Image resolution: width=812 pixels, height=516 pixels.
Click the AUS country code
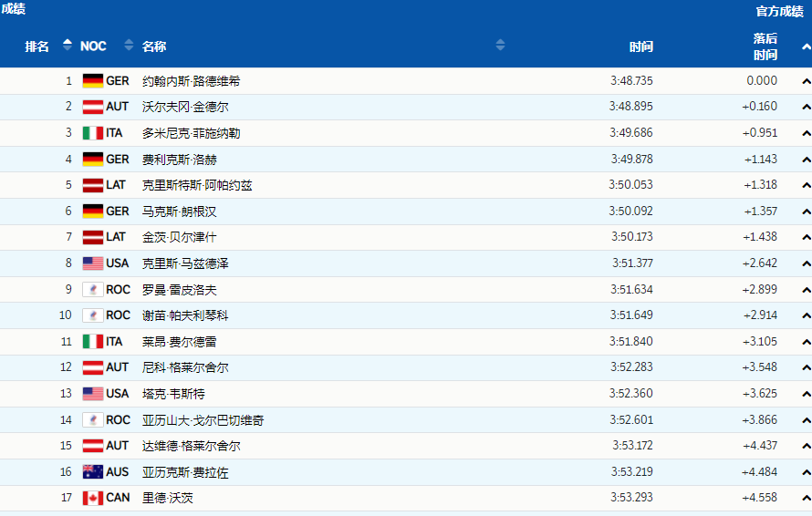pyautogui.click(x=117, y=472)
